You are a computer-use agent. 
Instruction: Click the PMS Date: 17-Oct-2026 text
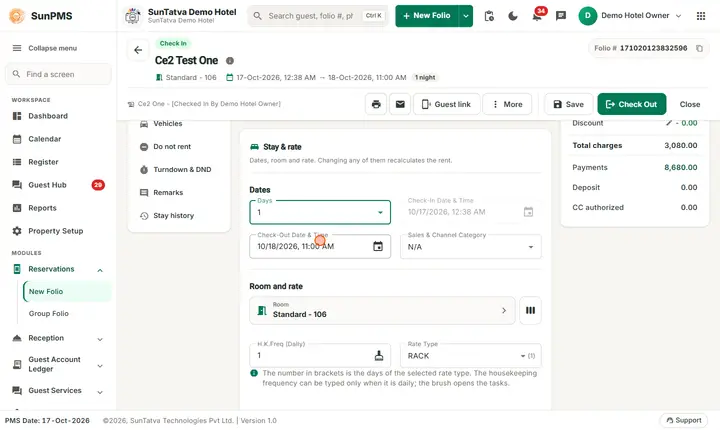click(x=47, y=420)
